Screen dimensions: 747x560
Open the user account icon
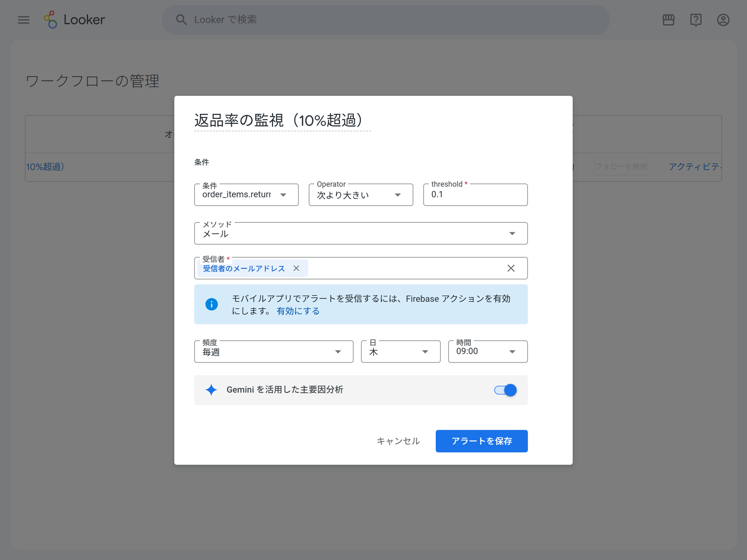723,20
